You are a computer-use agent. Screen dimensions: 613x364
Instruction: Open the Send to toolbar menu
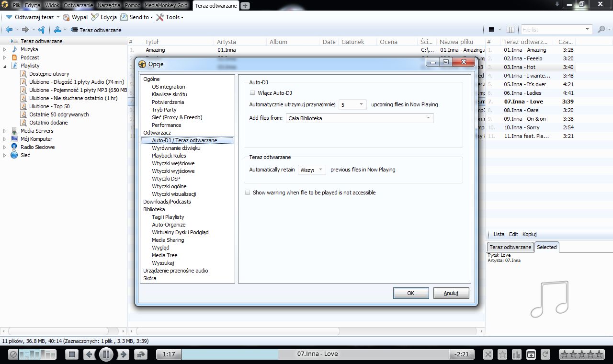(136, 17)
